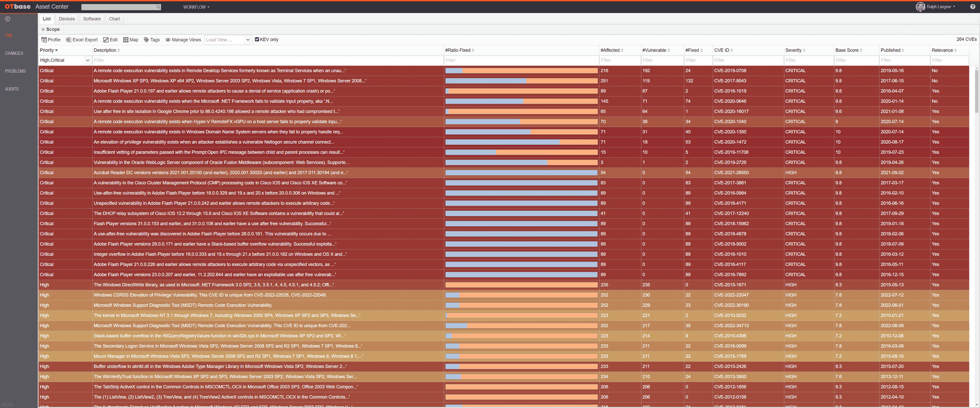Image resolution: width=980 pixels, height=408 pixels.
Task: Sort by the Relevance column
Action: point(955,50)
